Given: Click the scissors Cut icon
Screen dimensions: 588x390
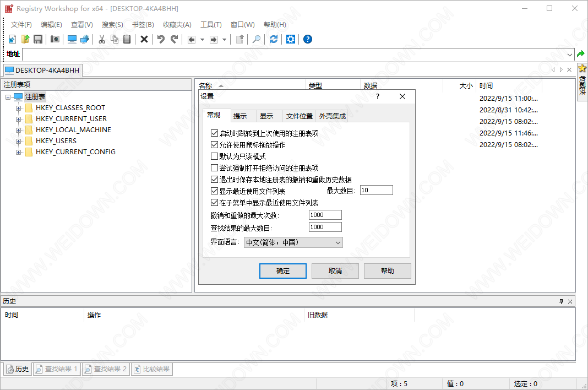Looking at the screenshot, I should pos(102,39).
